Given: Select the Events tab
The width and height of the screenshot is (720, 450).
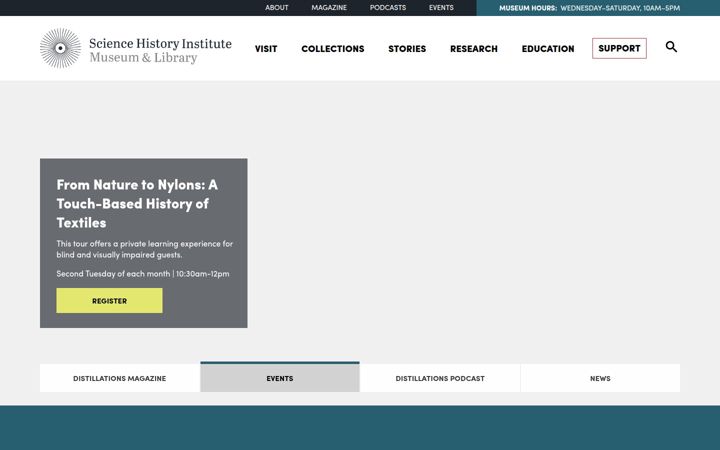Looking at the screenshot, I should [280, 377].
